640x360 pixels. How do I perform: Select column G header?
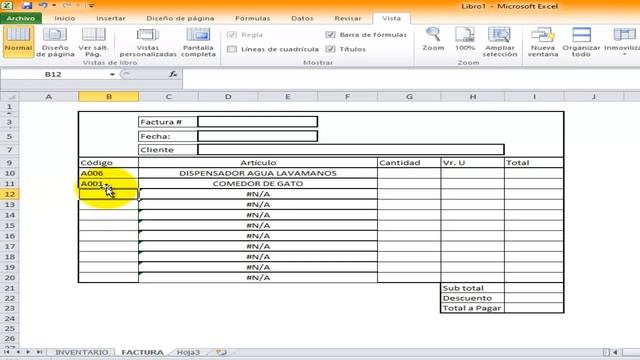pos(409,97)
